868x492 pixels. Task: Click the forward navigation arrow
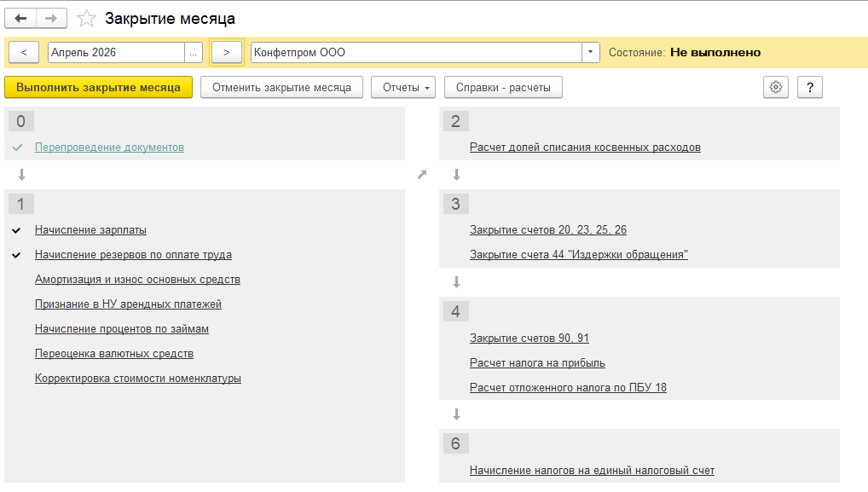pos(51,18)
